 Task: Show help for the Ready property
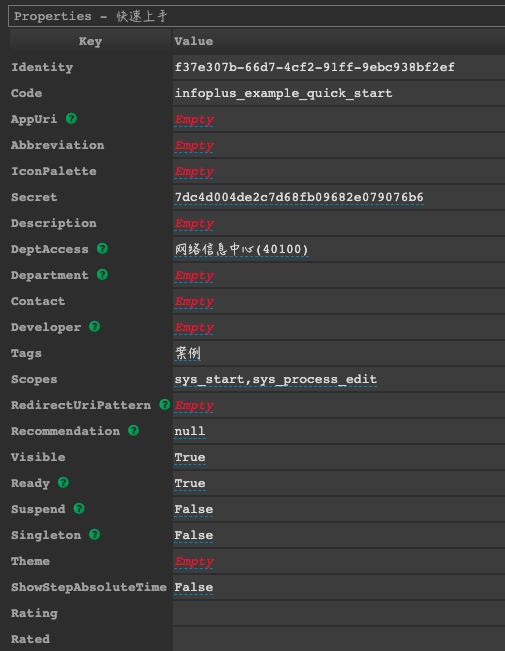tap(63, 482)
